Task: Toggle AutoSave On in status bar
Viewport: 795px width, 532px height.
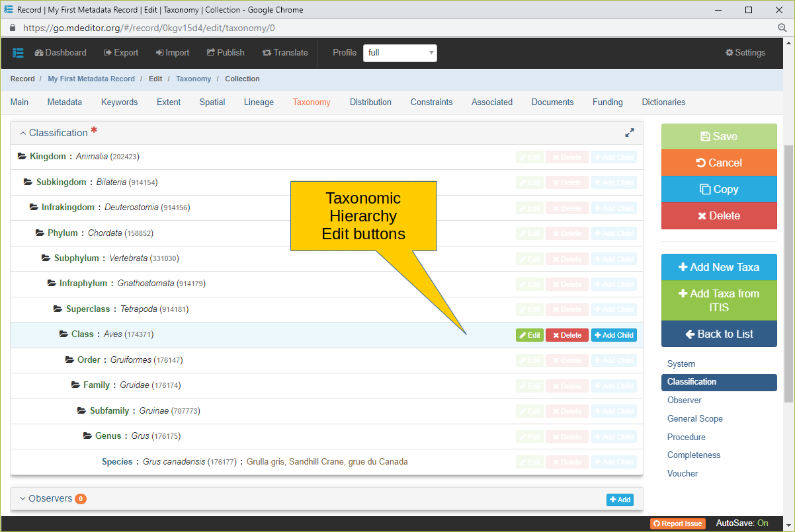Action: 742,523
